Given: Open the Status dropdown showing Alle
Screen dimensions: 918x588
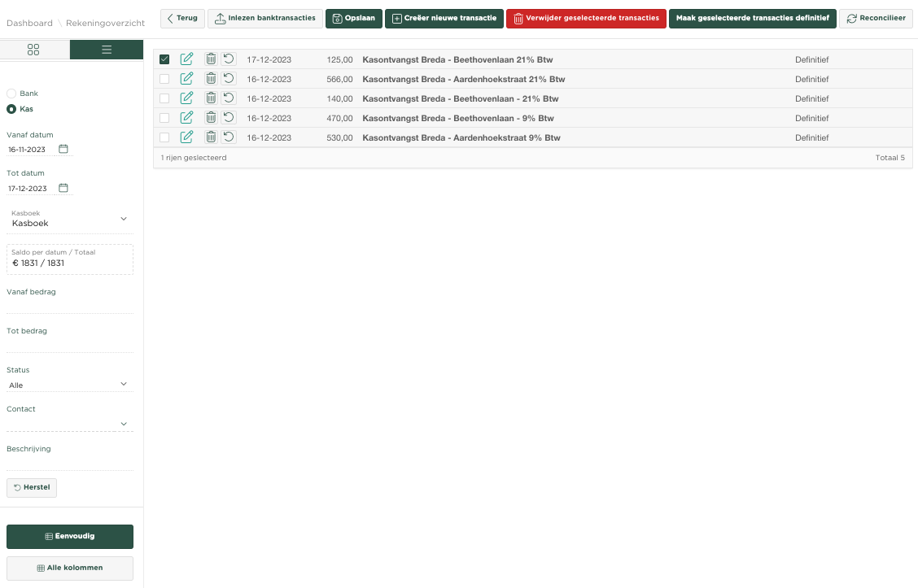Looking at the screenshot, I should coord(124,384).
